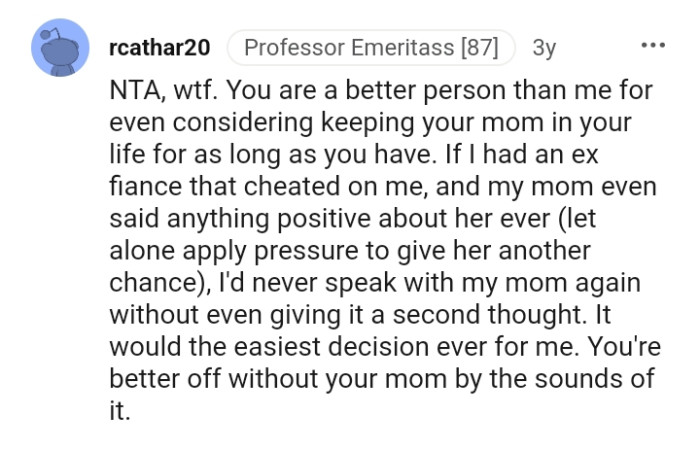Open the three-dot more options menu
This screenshot has height=450, width=700.
(x=652, y=47)
